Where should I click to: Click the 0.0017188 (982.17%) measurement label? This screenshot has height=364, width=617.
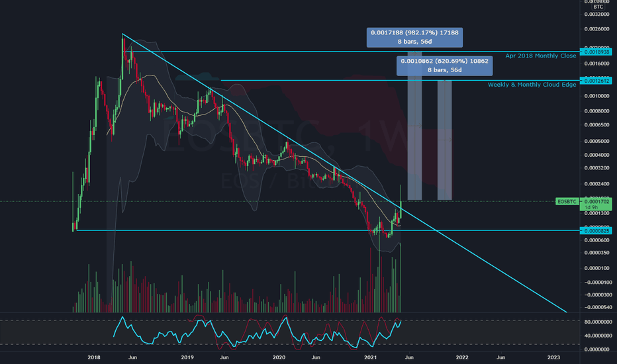[414, 37]
